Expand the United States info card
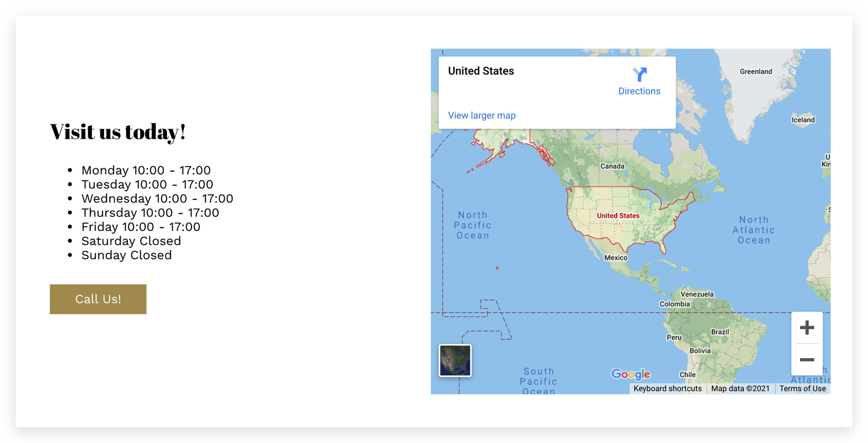This screenshot has height=443, width=868. click(x=480, y=71)
